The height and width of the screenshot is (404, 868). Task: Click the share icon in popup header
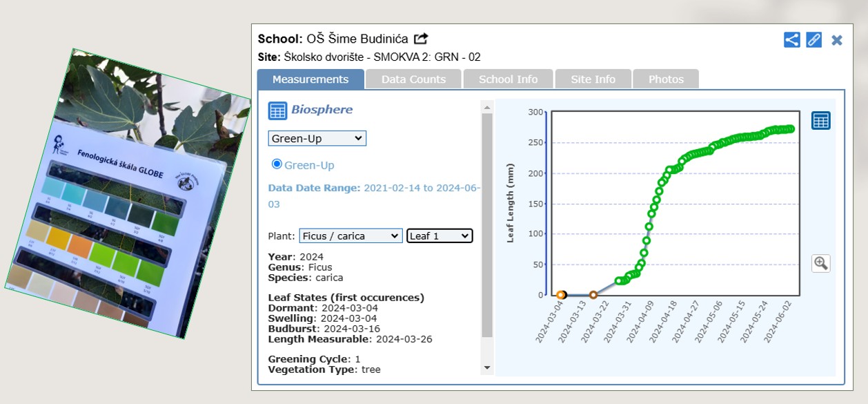click(x=791, y=39)
